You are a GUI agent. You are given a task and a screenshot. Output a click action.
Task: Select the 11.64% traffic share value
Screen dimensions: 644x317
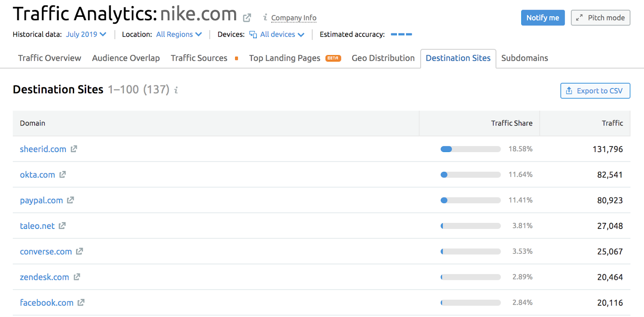pos(520,175)
